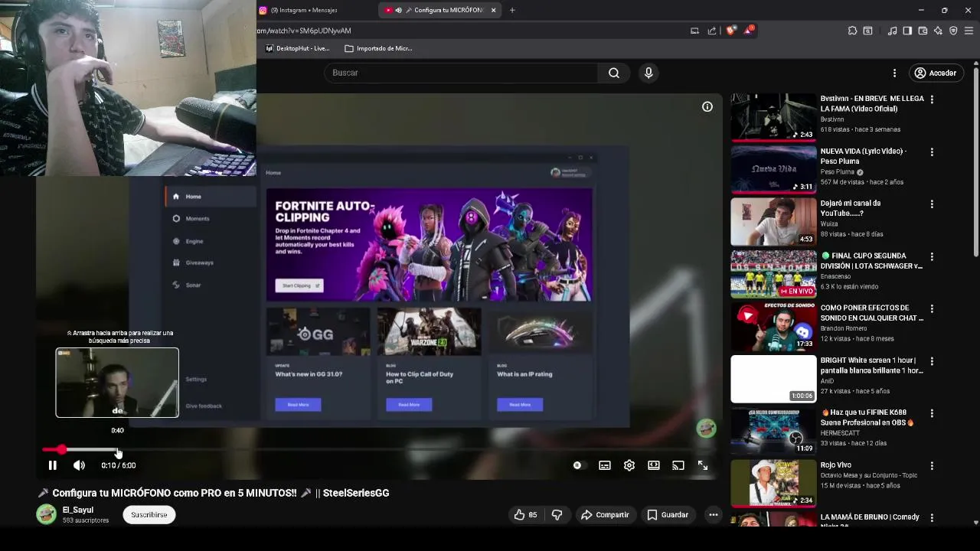Open the video info card icon
980x551 pixels.
tap(707, 107)
